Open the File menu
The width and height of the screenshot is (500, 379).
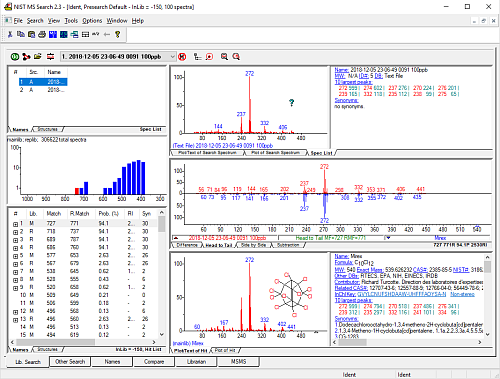(18, 21)
